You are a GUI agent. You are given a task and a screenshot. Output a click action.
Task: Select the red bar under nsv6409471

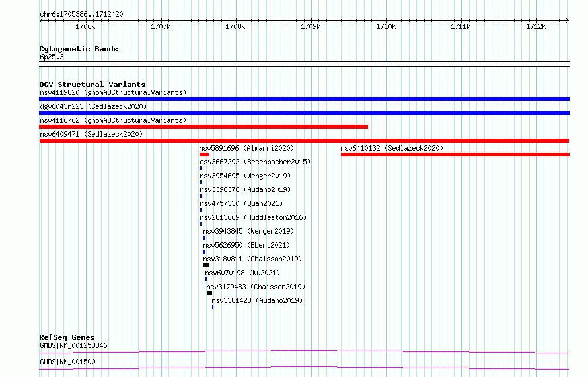point(304,141)
